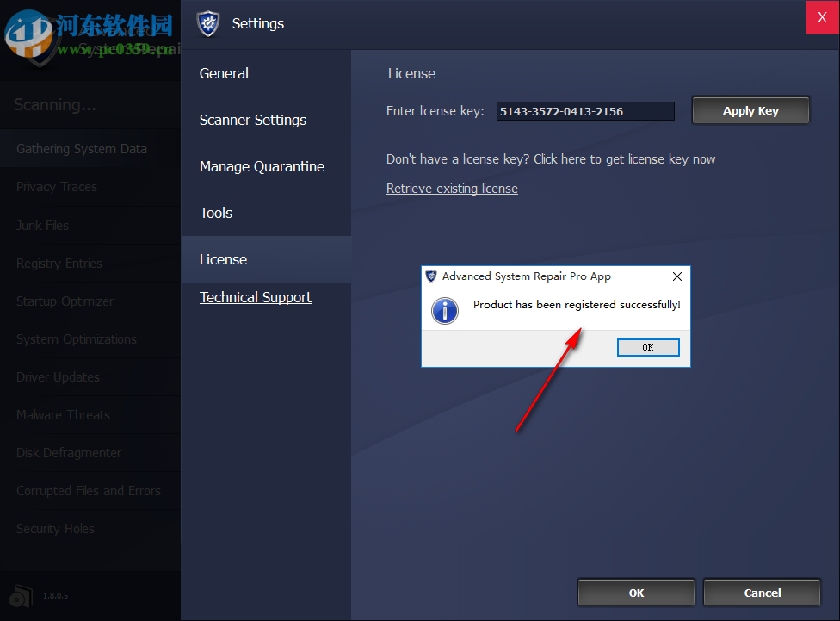Confirm settings with the bottom OK button
Image resolution: width=840 pixels, height=621 pixels.
[x=636, y=593]
